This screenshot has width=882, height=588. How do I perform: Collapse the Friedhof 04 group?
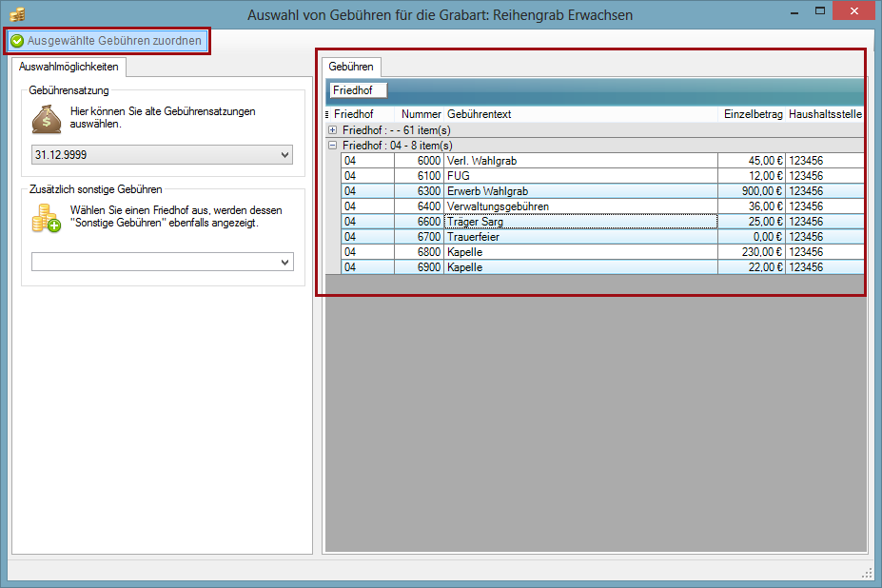pyautogui.click(x=332, y=146)
